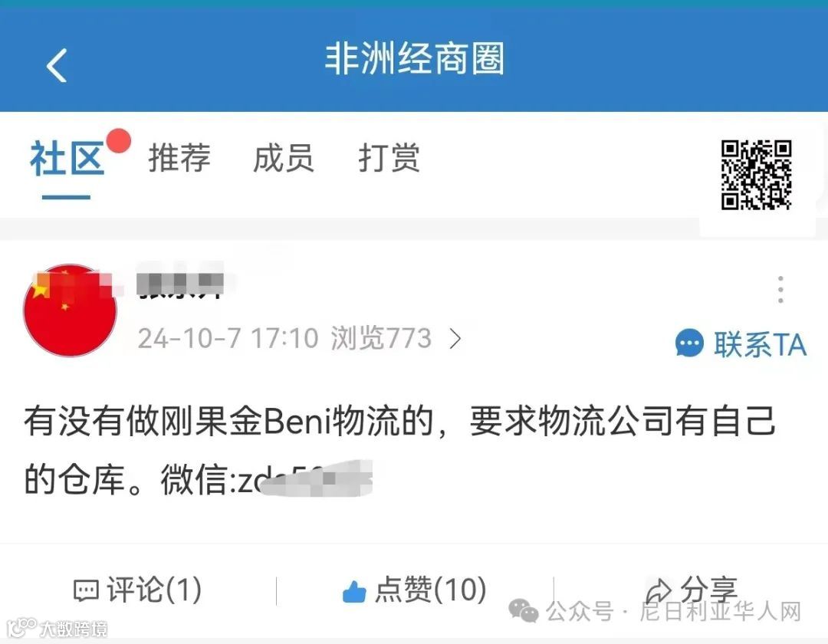Open the 打赏 tab

[389, 157]
